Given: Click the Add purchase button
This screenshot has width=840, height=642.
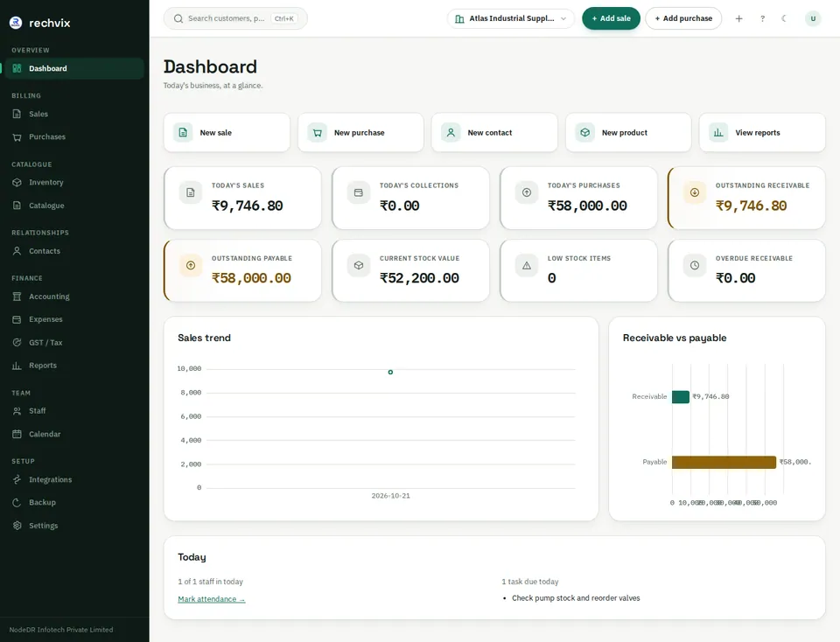Looking at the screenshot, I should click(683, 18).
